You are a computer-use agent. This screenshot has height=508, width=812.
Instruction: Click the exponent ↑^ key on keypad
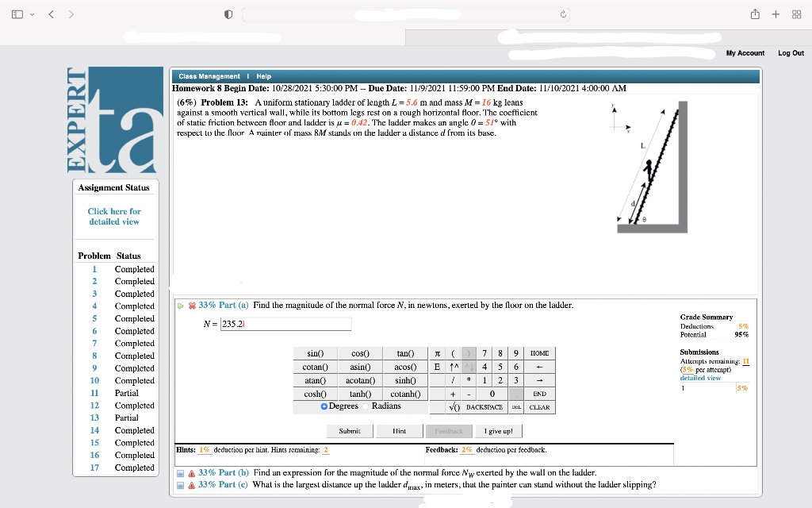coord(453,366)
